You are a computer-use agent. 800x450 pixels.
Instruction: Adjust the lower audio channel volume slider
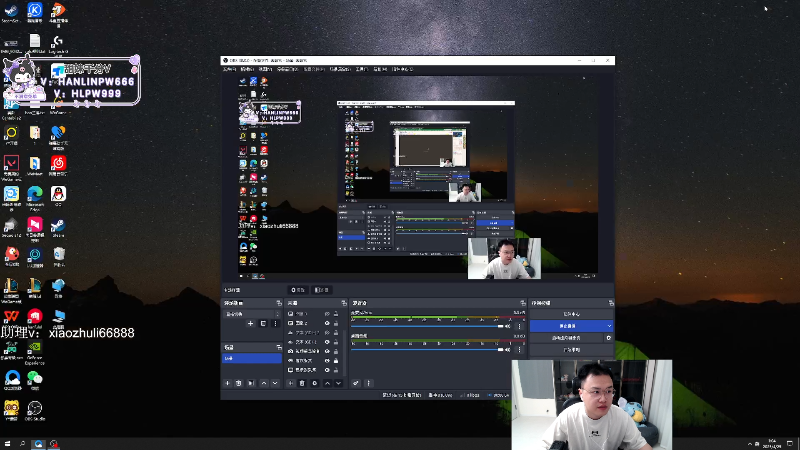pos(427,350)
